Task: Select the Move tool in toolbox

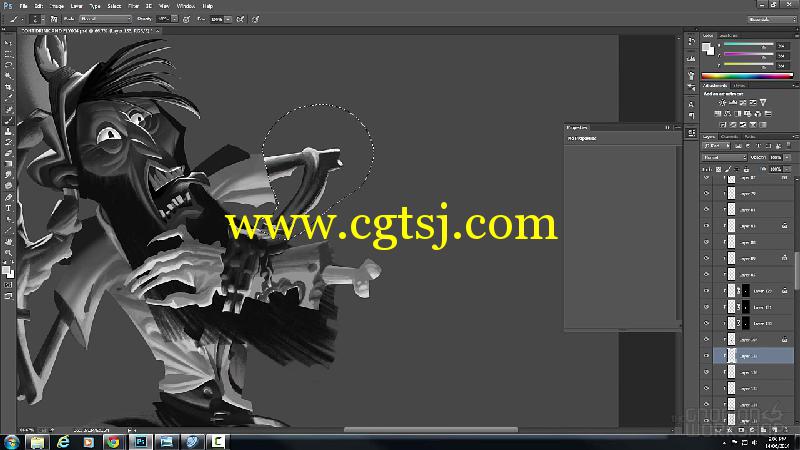Action: (x=8, y=43)
